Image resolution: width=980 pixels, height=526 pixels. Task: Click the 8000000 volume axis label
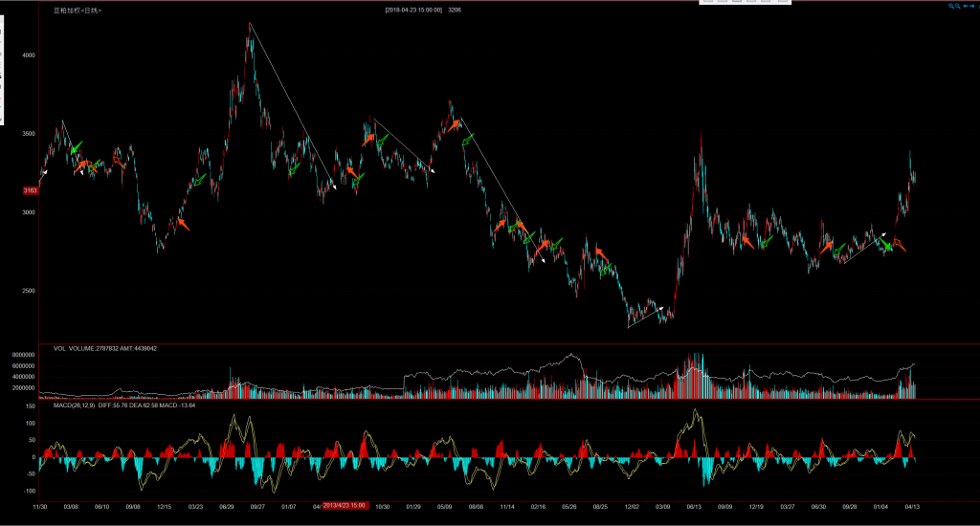(24, 354)
